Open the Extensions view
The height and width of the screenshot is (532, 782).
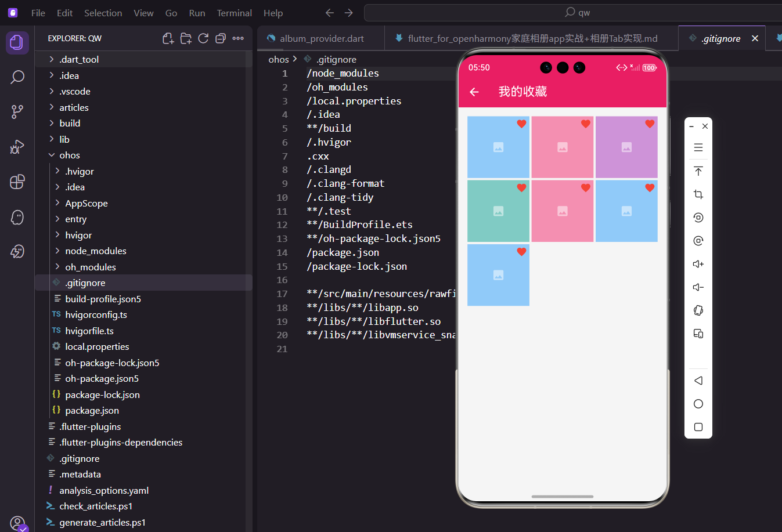click(17, 182)
